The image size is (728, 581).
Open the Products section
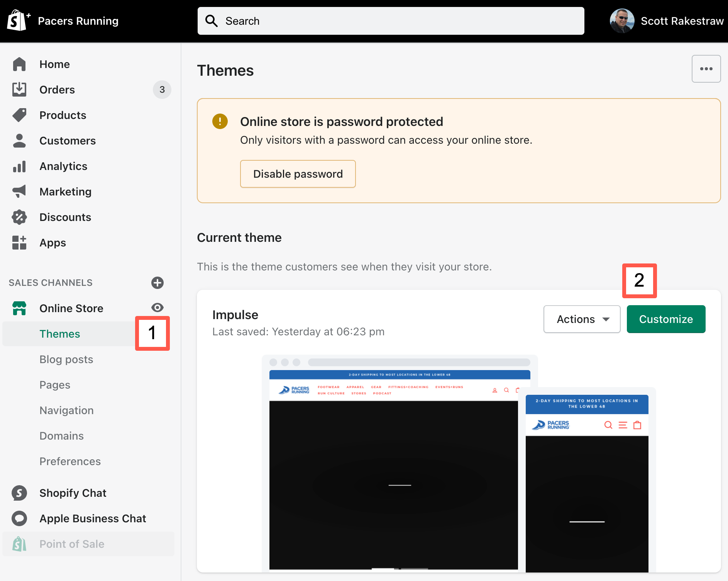tap(63, 115)
